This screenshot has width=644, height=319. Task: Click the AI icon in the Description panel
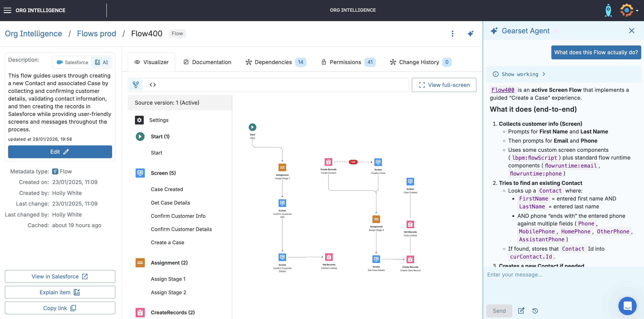(x=101, y=62)
